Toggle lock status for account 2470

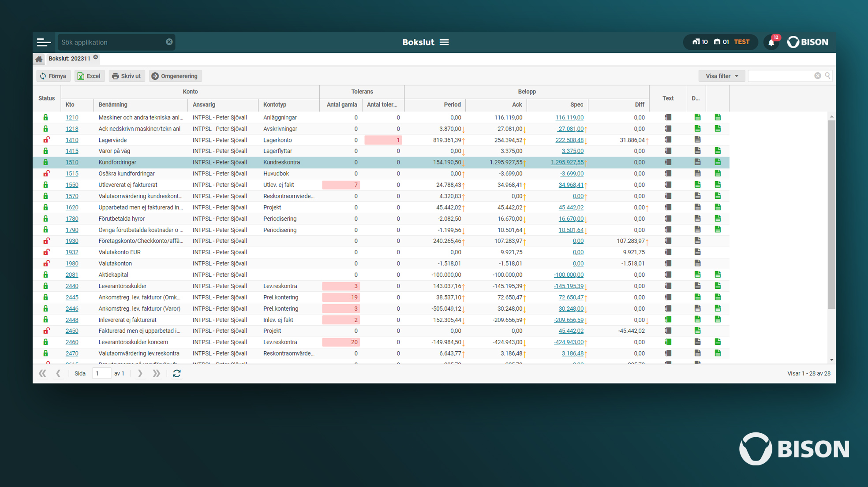pos(45,353)
